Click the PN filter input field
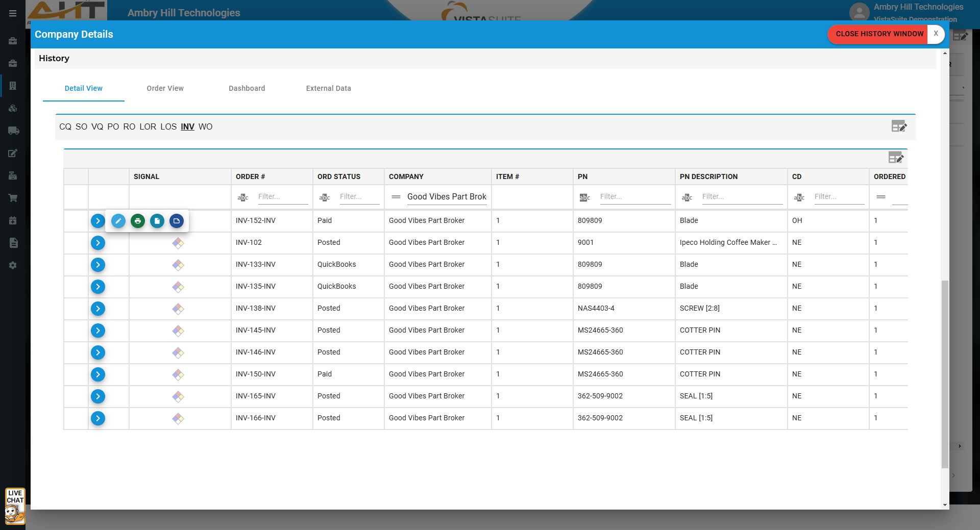 [x=634, y=197]
